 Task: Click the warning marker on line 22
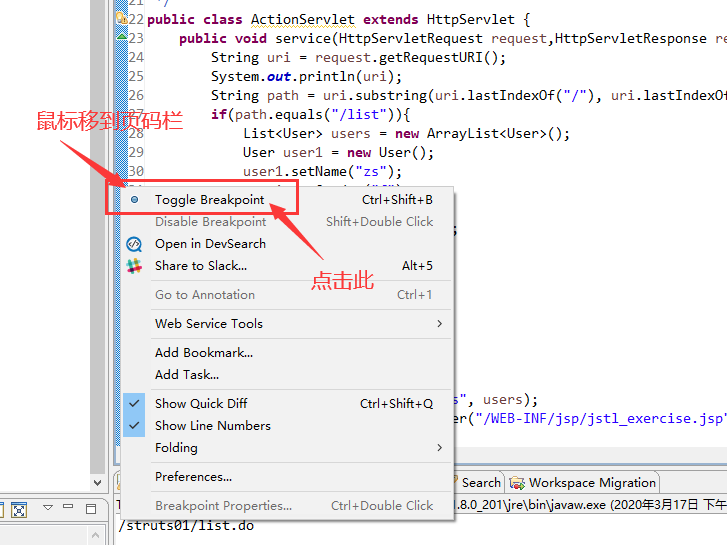(121, 19)
